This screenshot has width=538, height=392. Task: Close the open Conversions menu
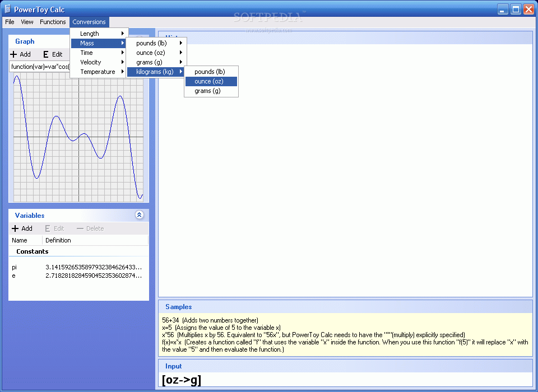tap(89, 22)
